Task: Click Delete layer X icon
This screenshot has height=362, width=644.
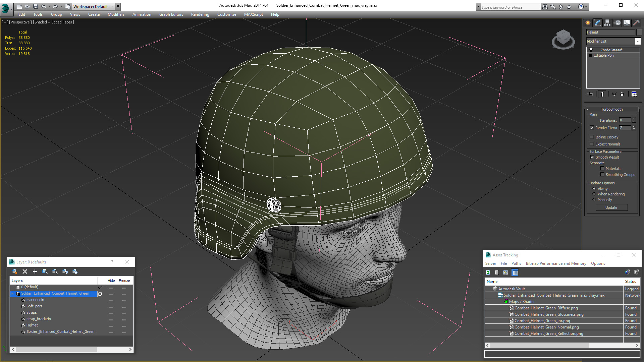Action: tap(25, 271)
